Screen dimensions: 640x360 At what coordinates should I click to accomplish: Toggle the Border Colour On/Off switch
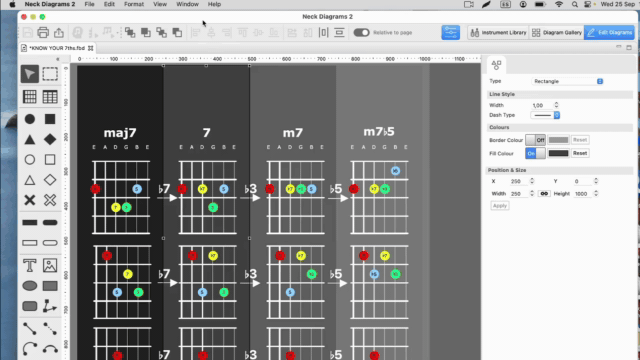point(536,140)
